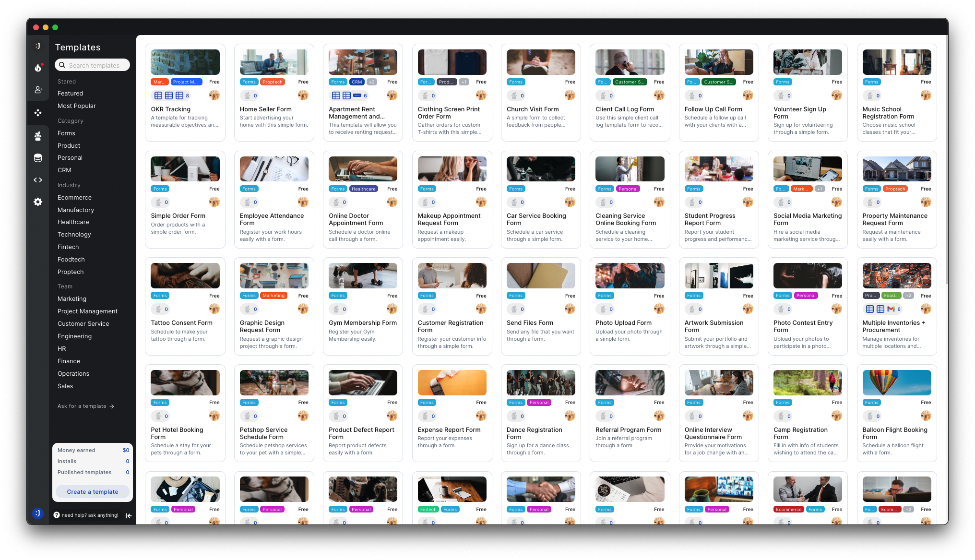Click the magic hat icon in sidebar

pyautogui.click(x=38, y=136)
